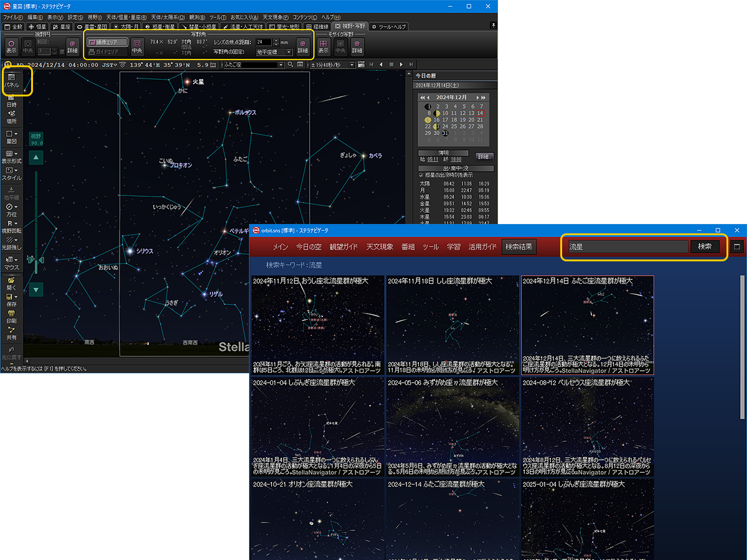The height and width of the screenshot is (560, 747).
Task: Open the 2024年12月14日 ふたご座流星群 thumbnail
Action: tap(588, 325)
